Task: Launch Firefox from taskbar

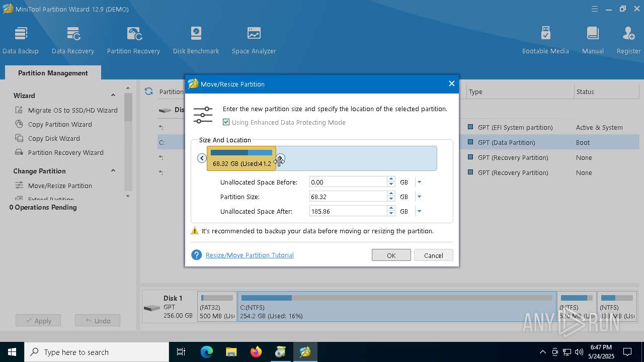Action: pos(256,352)
